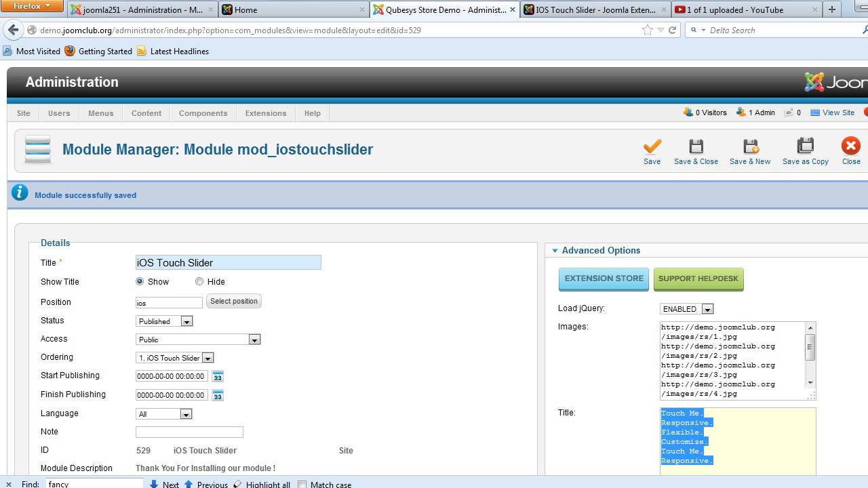
Task: Click Select position button
Action: point(233,301)
